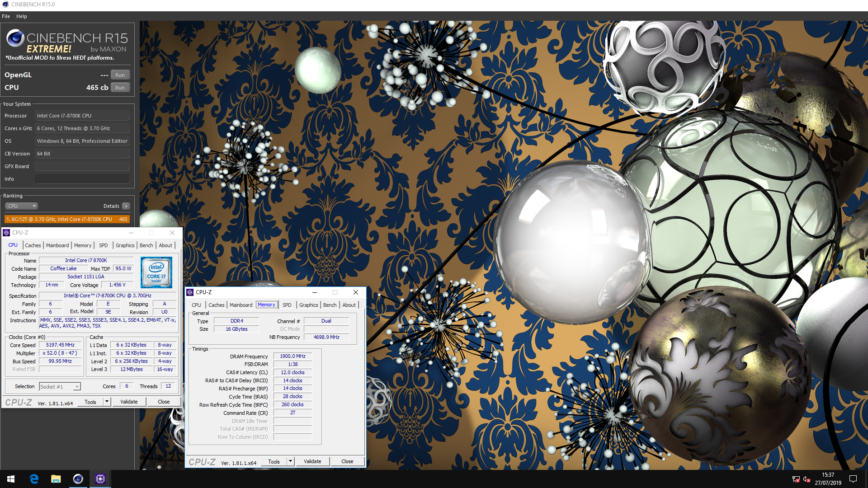868x488 pixels.
Task: Open the Socket #1 selection dropdown
Action: coord(60,387)
